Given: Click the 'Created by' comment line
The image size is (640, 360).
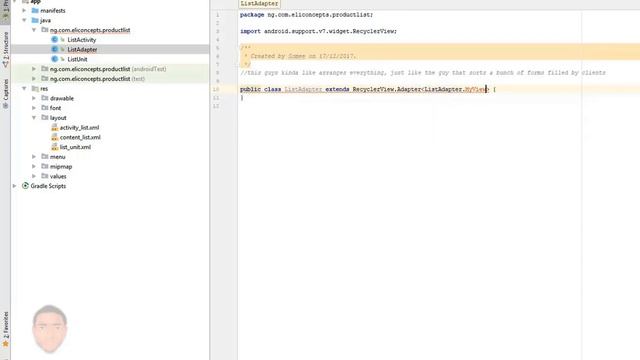Looking at the screenshot, I should pos(300,56).
